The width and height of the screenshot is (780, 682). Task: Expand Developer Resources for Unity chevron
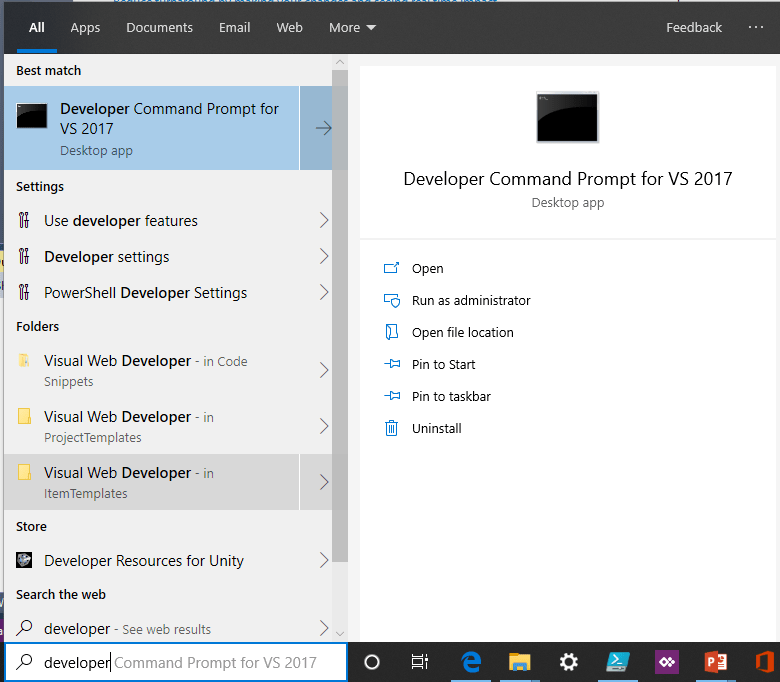[x=324, y=560]
